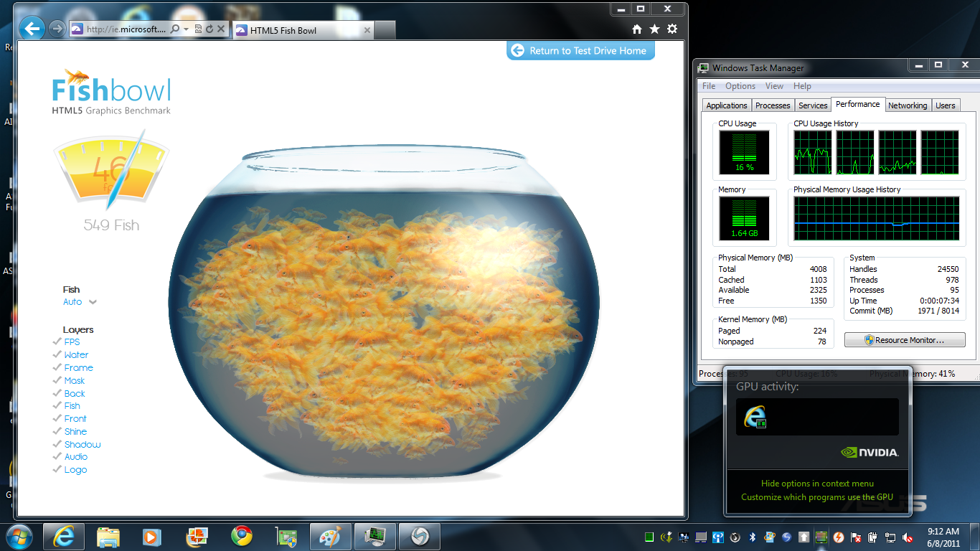
Task: Click the taskbar clock showing 9:12 AM
Action: click(x=943, y=537)
